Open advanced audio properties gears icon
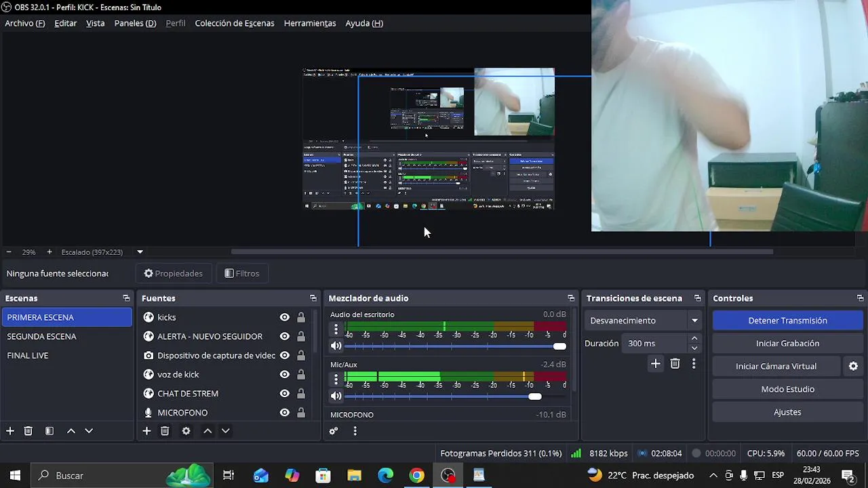The height and width of the screenshot is (488, 868). click(334, 431)
